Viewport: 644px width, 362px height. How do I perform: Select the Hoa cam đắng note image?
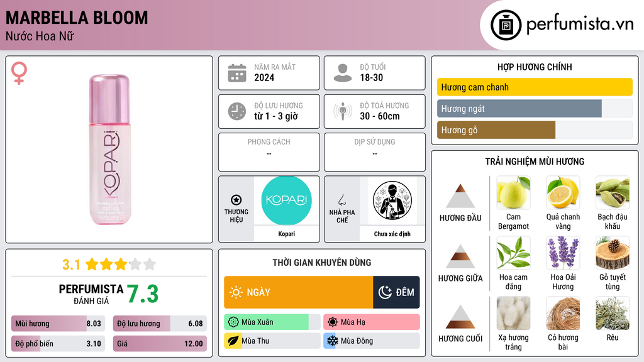(513, 253)
